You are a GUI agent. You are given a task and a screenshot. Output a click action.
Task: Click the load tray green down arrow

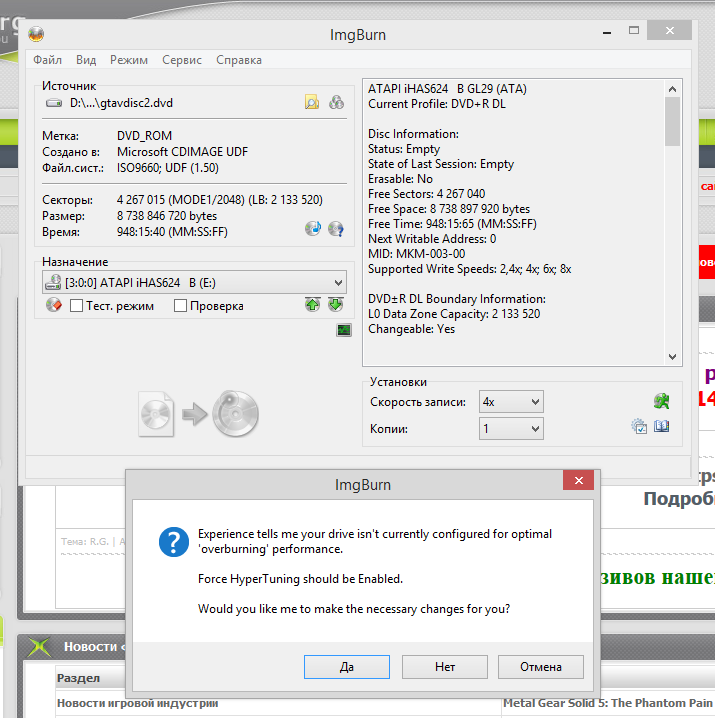(336, 305)
